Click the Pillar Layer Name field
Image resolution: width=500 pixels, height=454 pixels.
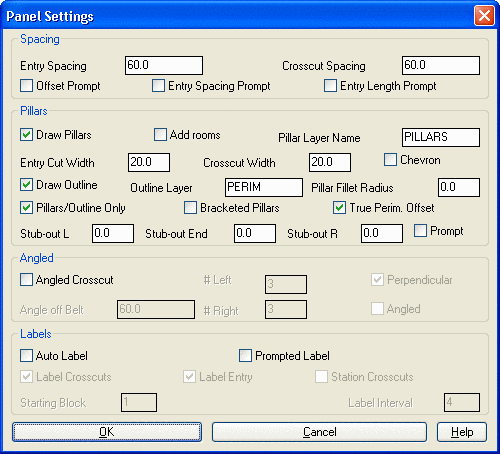[x=441, y=137]
